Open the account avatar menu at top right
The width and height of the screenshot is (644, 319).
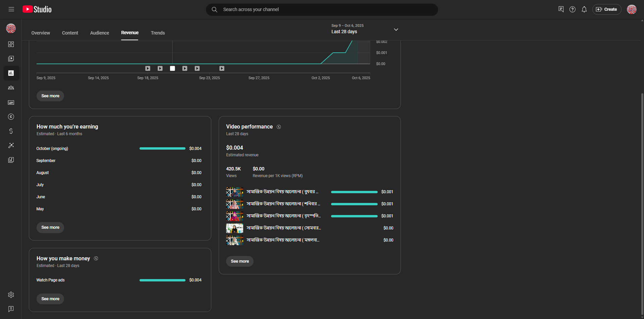pyautogui.click(x=632, y=9)
